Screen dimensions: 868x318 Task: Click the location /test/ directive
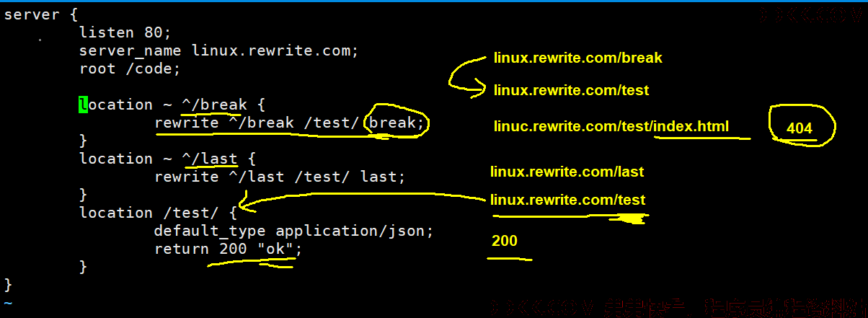tap(158, 213)
